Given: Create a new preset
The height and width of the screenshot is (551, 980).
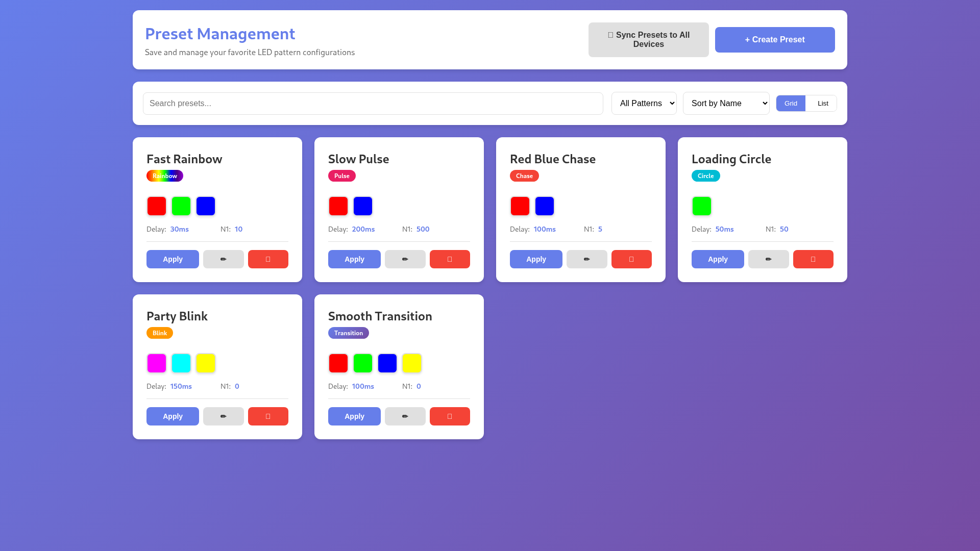Looking at the screenshot, I should pos(774,40).
